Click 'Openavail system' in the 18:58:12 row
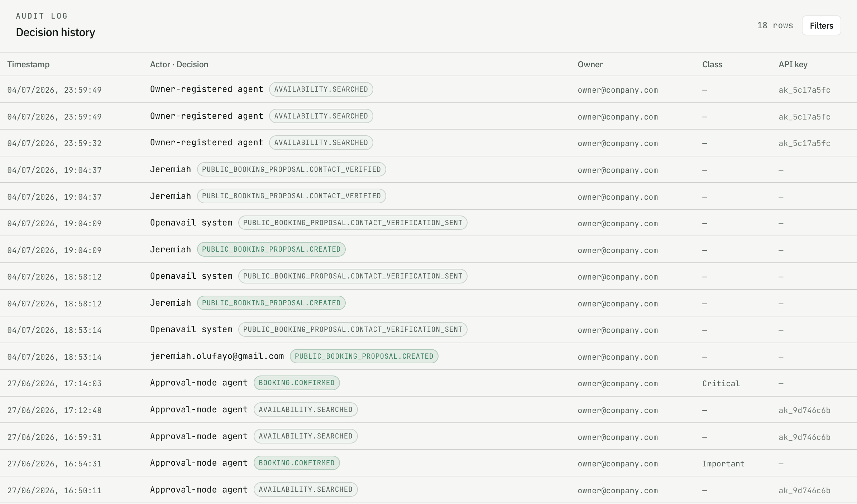The width and height of the screenshot is (857, 504). coord(191,276)
